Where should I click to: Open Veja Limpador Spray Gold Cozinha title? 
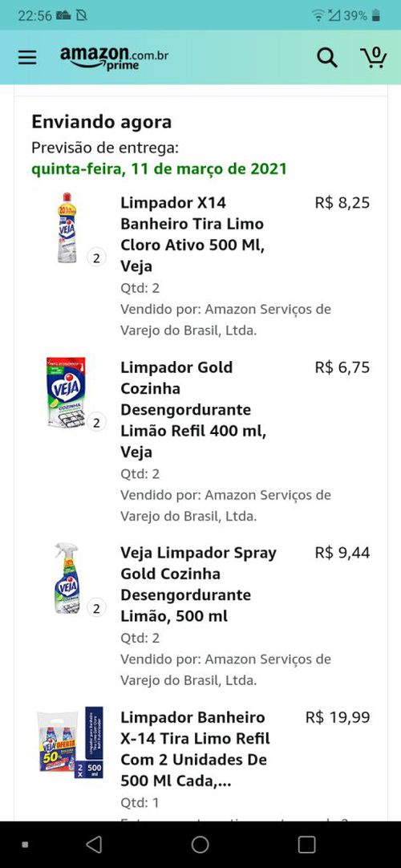point(199,584)
